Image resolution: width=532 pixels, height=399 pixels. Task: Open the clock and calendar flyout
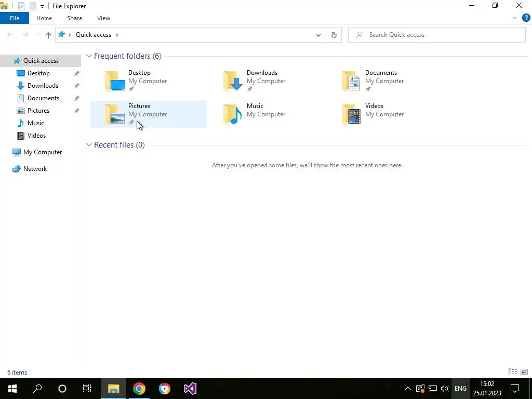(487, 389)
